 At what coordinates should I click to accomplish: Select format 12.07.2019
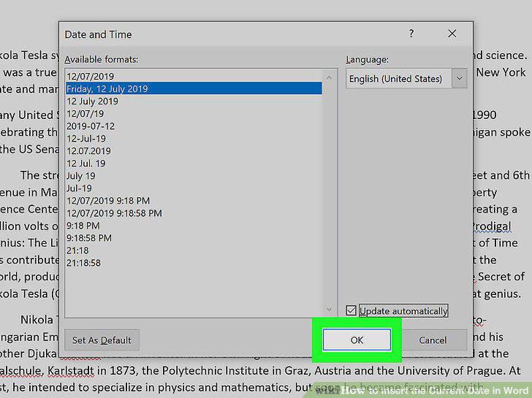[194, 151]
